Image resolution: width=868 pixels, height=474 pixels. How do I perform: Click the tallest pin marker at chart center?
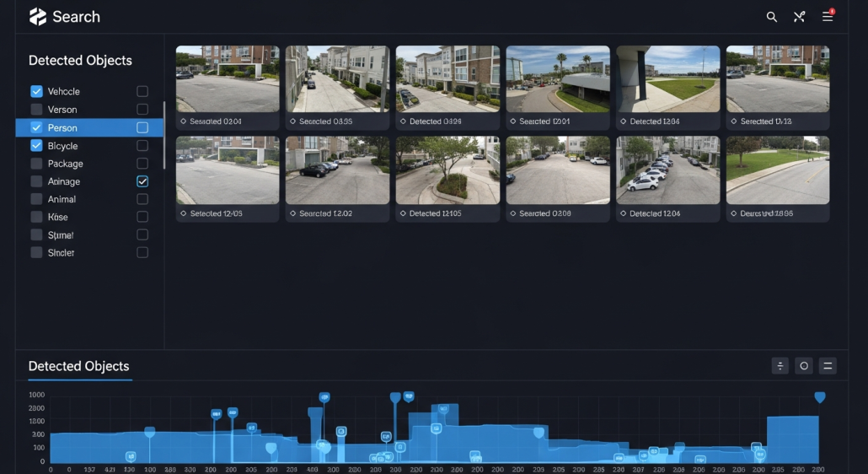pos(395,398)
